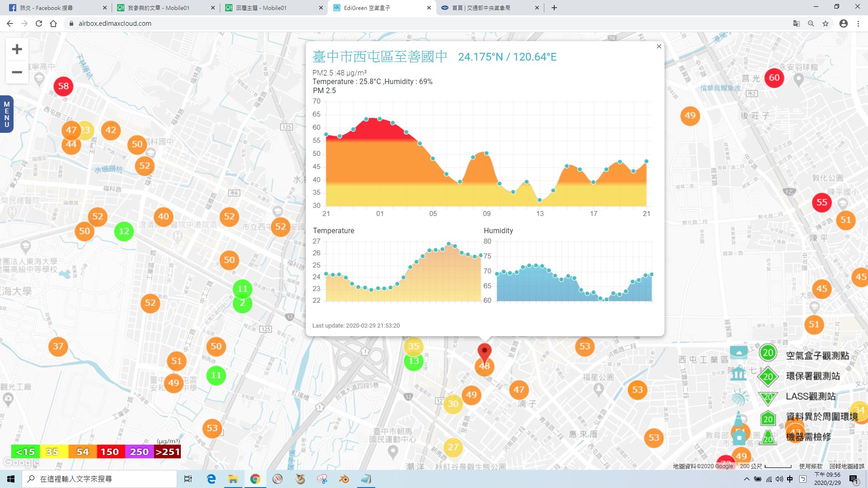This screenshot has width=868, height=488.
Task: Click the 回報地圖錯誤 report map error link
Action: [846, 466]
